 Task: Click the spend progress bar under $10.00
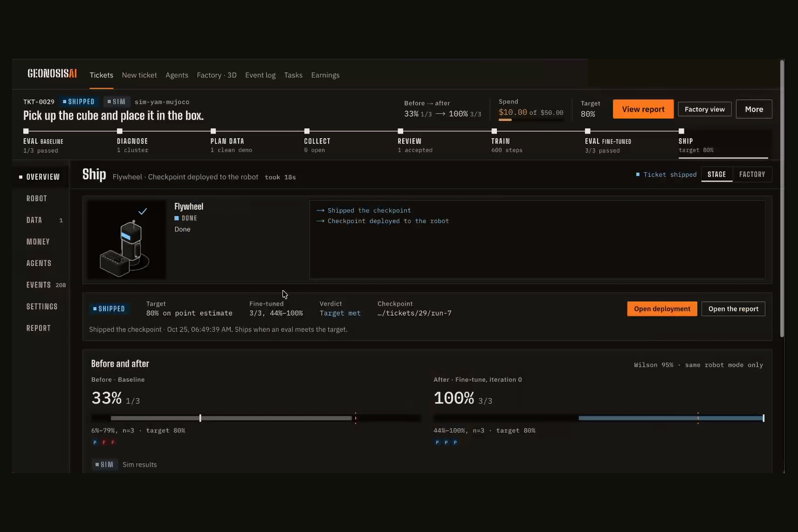tap(531, 120)
